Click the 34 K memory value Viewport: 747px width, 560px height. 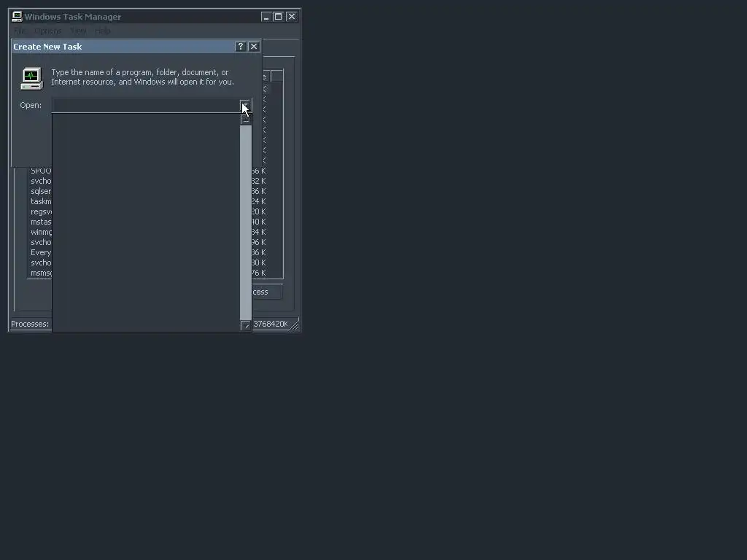pyautogui.click(x=259, y=233)
